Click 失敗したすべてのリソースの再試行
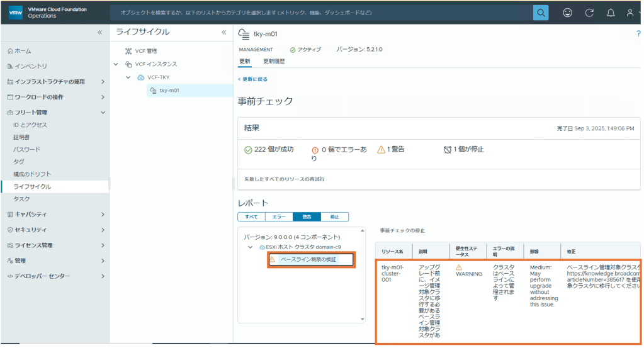Screen dimensions: 644x348 click(x=284, y=179)
